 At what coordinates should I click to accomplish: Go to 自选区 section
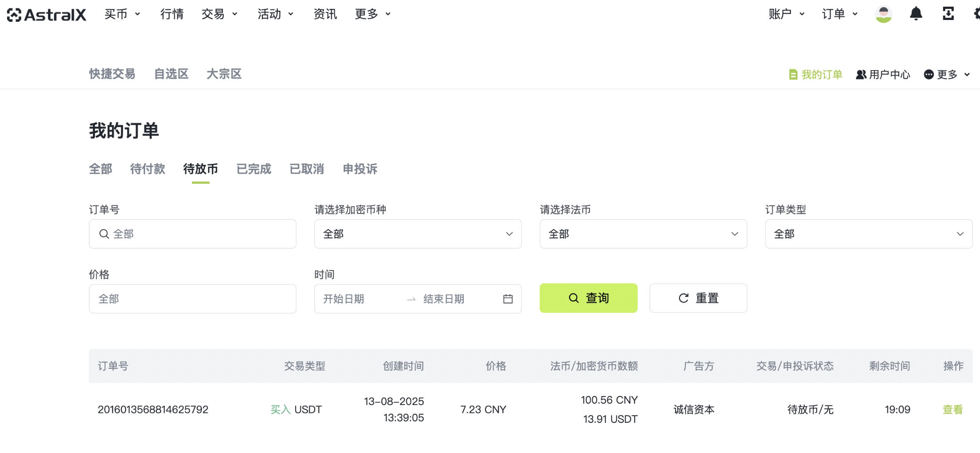[x=171, y=74]
